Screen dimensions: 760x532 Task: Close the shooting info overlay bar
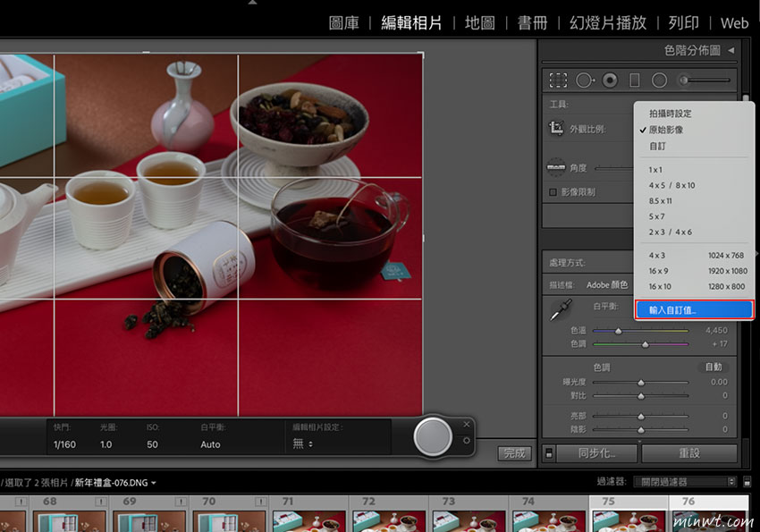point(466,425)
